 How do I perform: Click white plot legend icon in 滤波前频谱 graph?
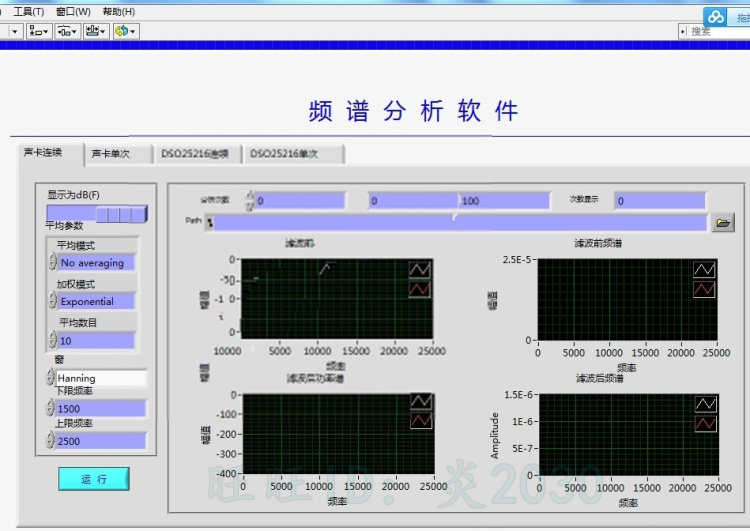[704, 270]
